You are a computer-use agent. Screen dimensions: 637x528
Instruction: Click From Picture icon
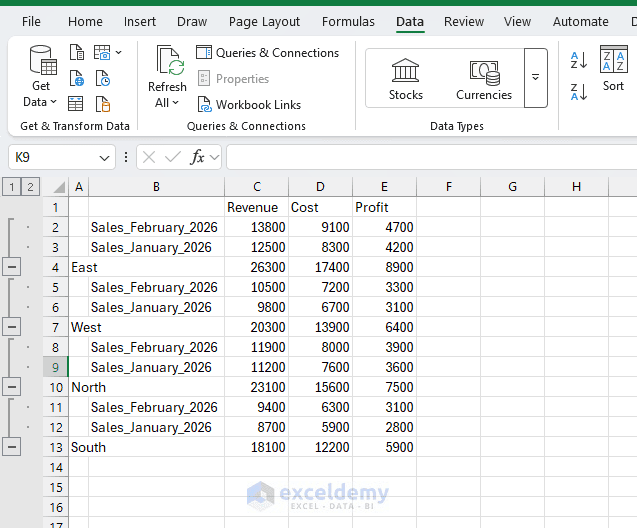click(x=102, y=52)
